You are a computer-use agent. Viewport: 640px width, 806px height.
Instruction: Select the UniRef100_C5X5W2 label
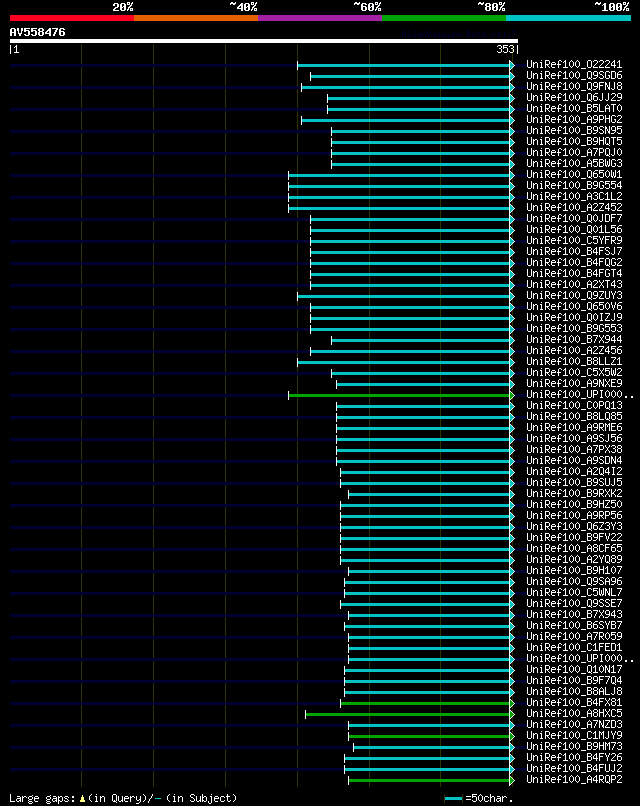574,372
